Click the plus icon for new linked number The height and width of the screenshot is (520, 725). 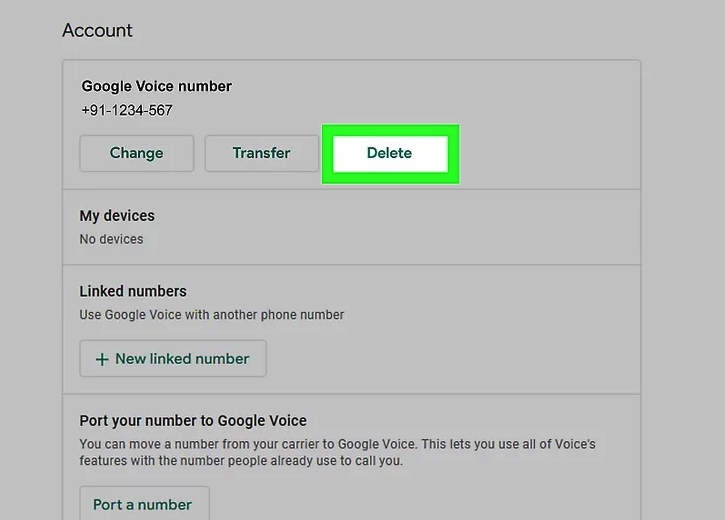tap(101, 359)
